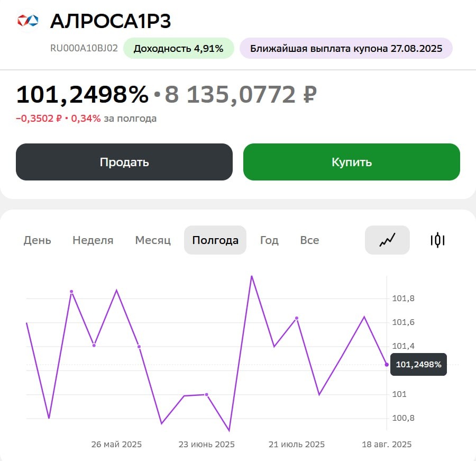The height and width of the screenshot is (461, 476).
Task: Click the 23 июнь 2025 axis label
Action: 206,444
